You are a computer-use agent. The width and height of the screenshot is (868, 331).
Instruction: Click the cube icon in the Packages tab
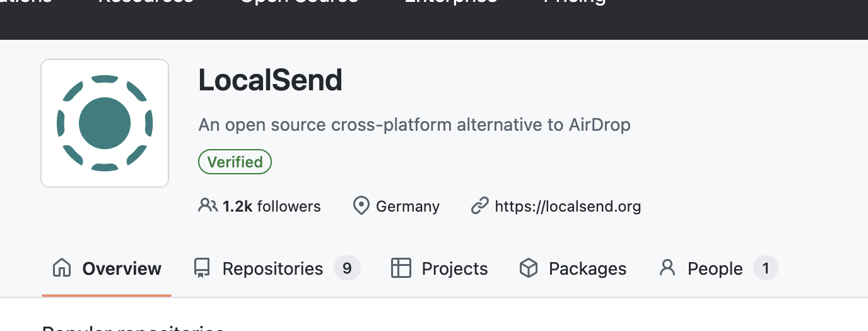(528, 268)
